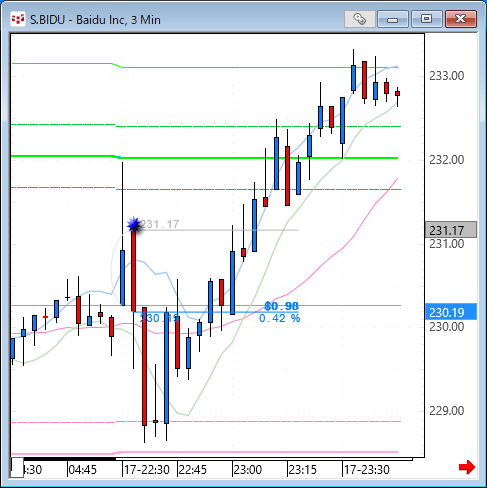Click the gray 231.17 annotation text near star

159,224
